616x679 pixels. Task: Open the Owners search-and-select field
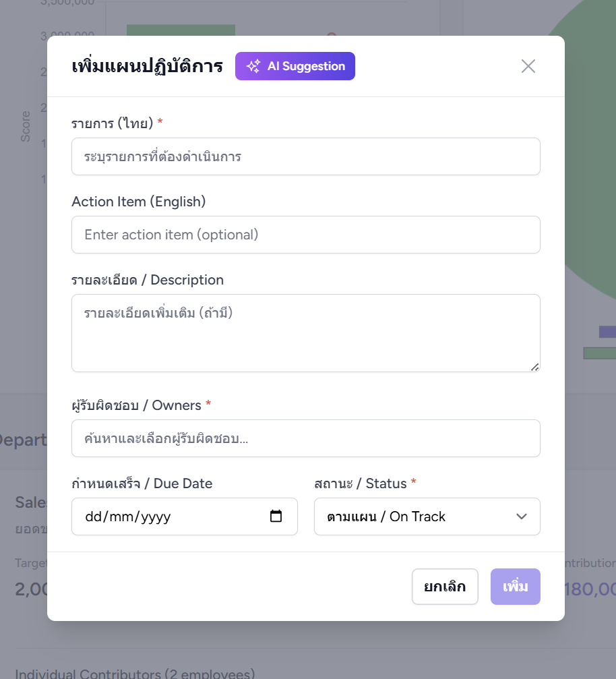click(306, 438)
